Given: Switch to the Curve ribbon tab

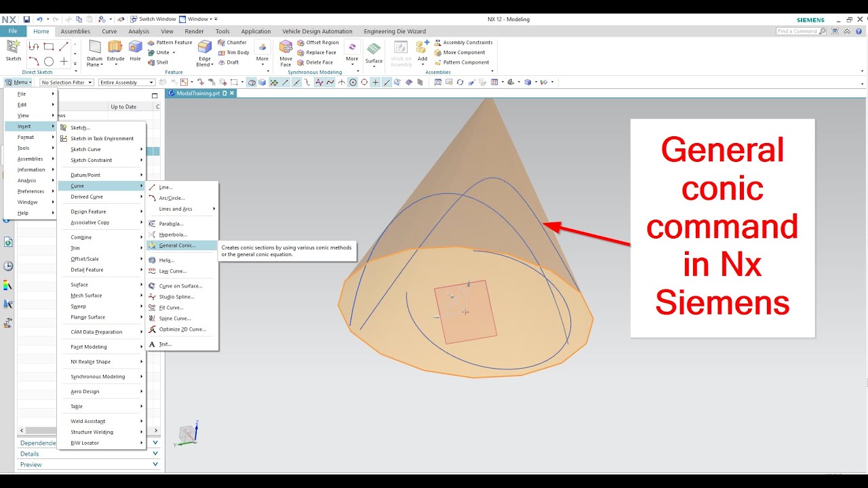Looking at the screenshot, I should click(109, 31).
